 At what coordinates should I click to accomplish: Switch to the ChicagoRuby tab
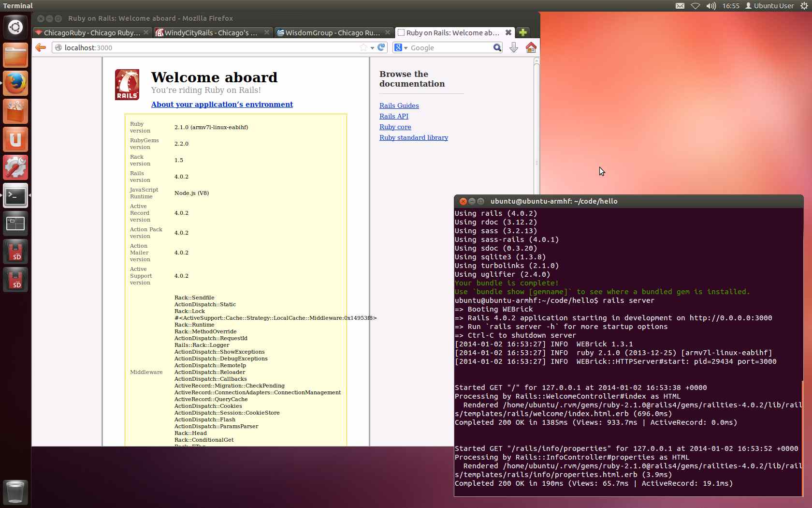pos(92,32)
